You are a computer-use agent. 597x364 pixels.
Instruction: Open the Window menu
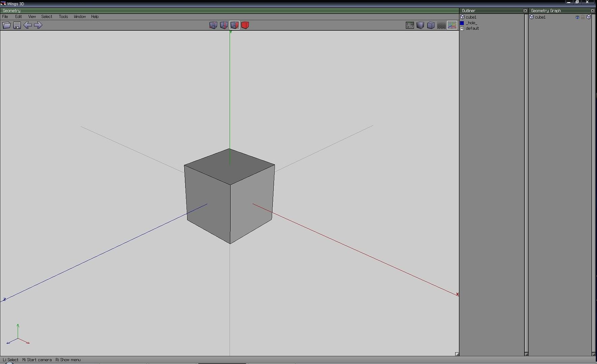[x=80, y=17]
